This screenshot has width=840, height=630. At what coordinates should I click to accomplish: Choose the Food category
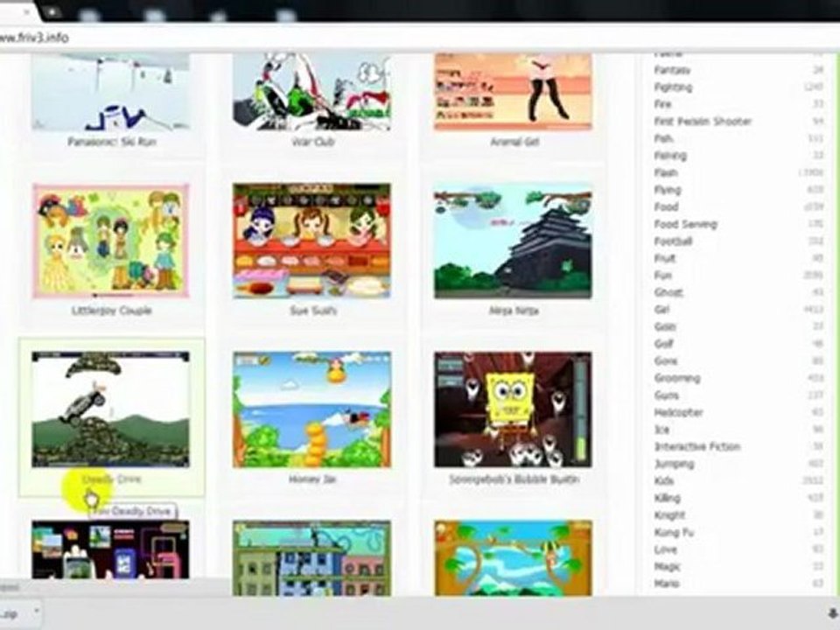click(667, 206)
